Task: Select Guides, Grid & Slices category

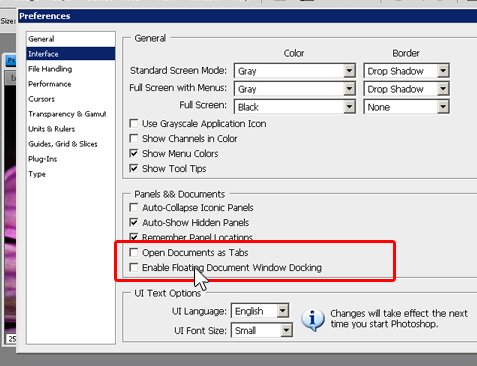Action: [71, 144]
